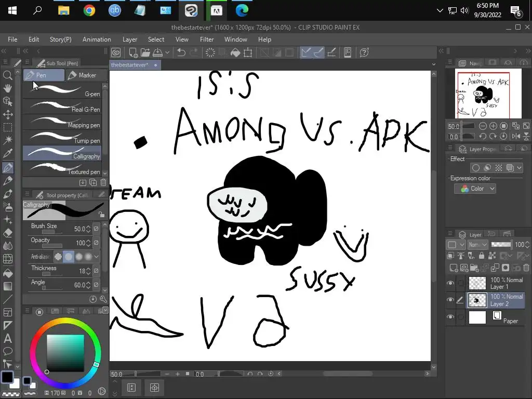
Task: Create new layer folder in Layer panel
Action: [x=474, y=268]
